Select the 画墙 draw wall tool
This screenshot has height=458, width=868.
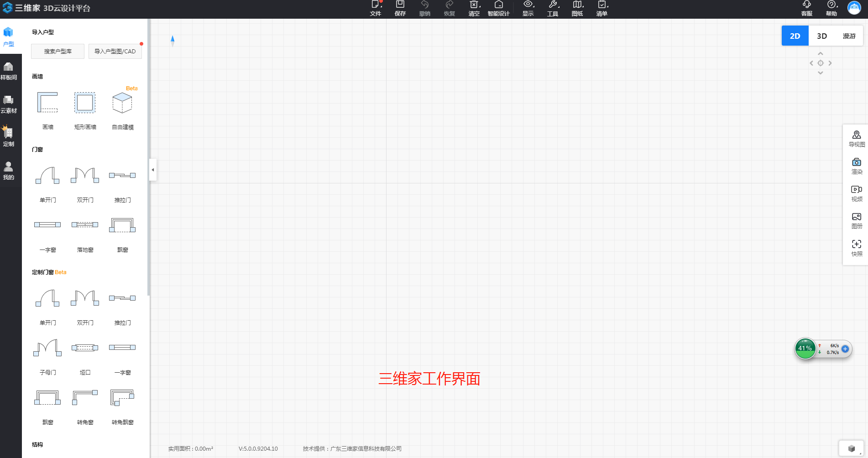[x=47, y=110]
